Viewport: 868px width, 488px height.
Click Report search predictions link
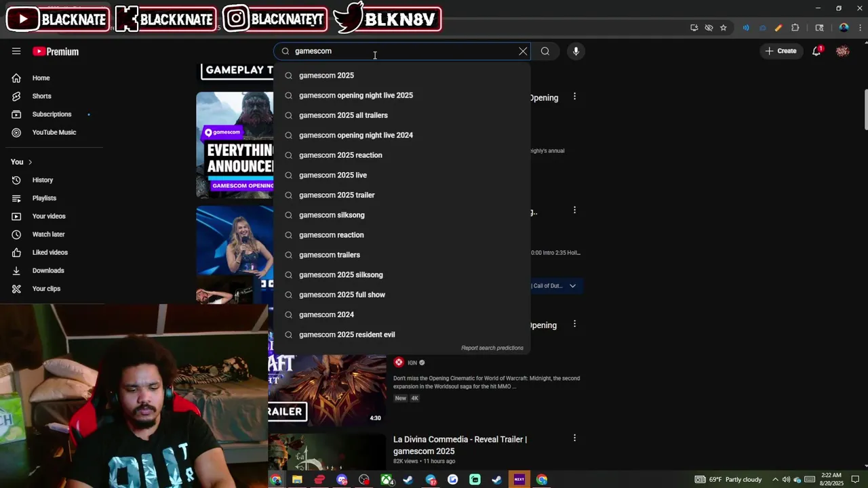[x=492, y=348]
